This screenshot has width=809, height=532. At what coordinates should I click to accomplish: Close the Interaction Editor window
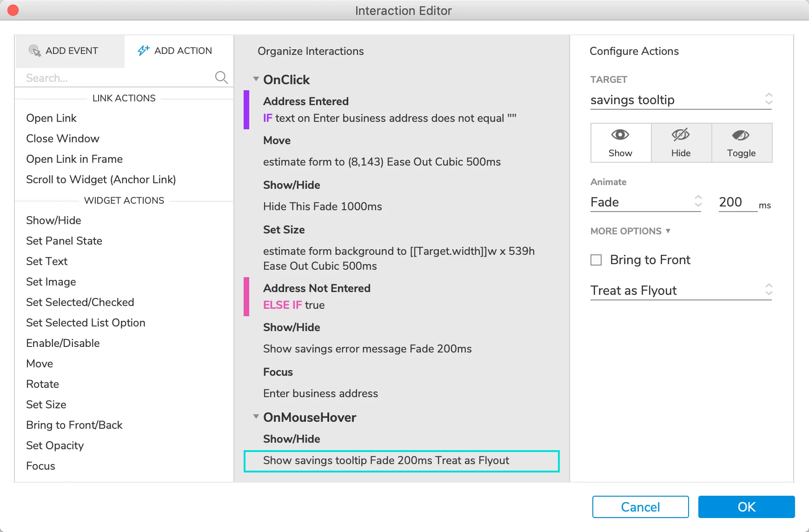tap(13, 10)
